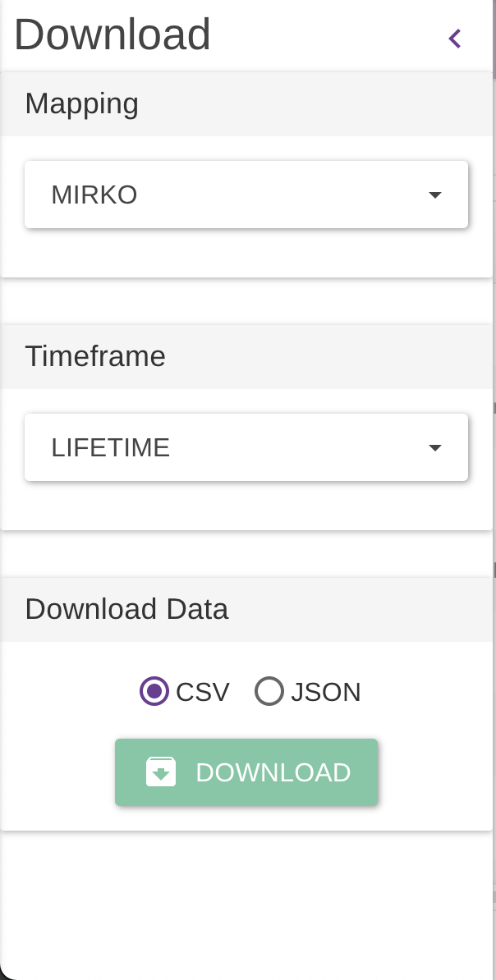Click the empty card space under the MIRKO dropdown
The width and height of the screenshot is (496, 980).
pyautogui.click(x=246, y=254)
